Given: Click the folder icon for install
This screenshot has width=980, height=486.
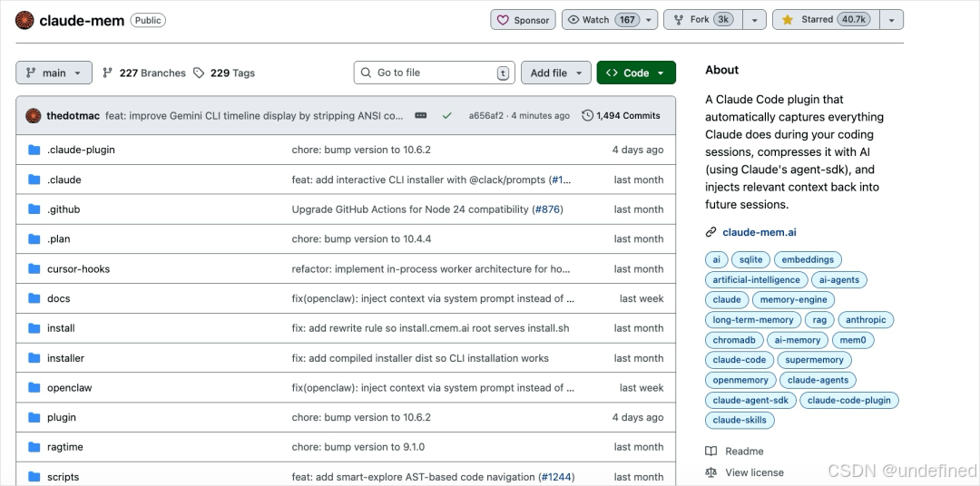Looking at the screenshot, I should (34, 328).
